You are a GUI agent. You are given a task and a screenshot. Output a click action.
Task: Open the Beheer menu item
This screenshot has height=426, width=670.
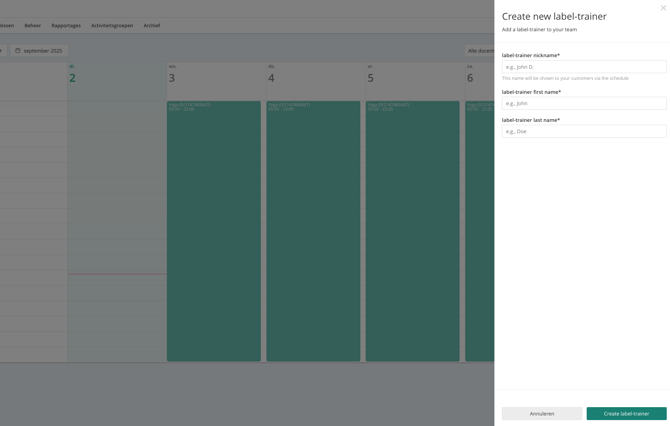pos(32,26)
